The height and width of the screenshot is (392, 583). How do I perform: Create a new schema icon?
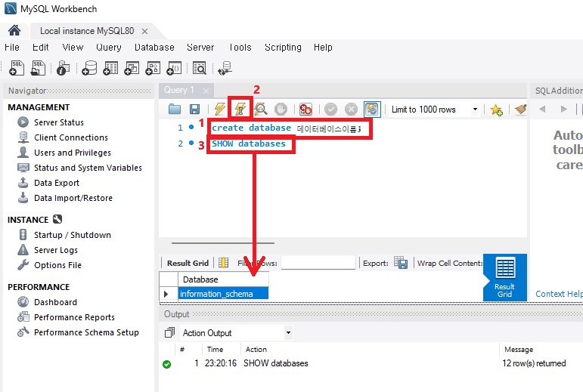coord(89,68)
